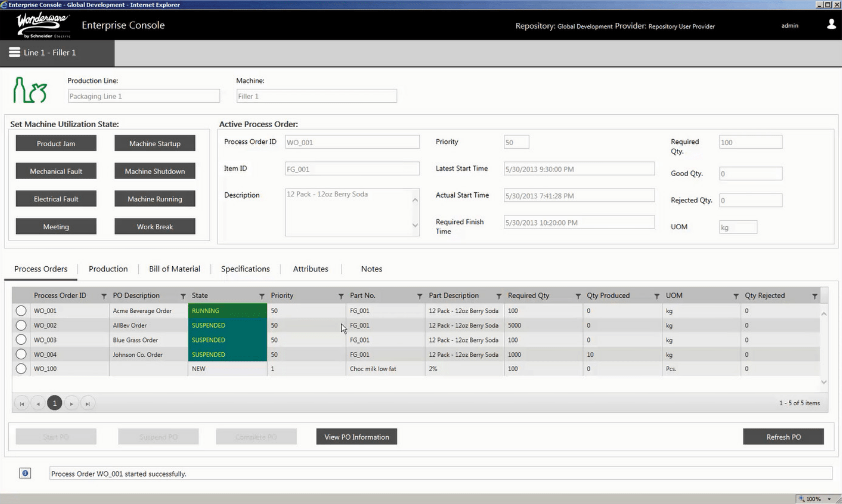Open filter for Qty Produced column

657,296
